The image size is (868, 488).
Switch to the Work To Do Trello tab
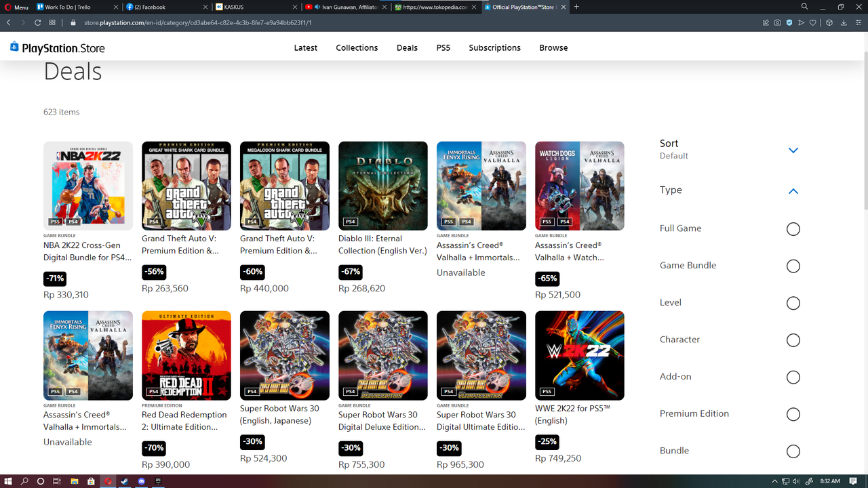pyautogui.click(x=77, y=7)
